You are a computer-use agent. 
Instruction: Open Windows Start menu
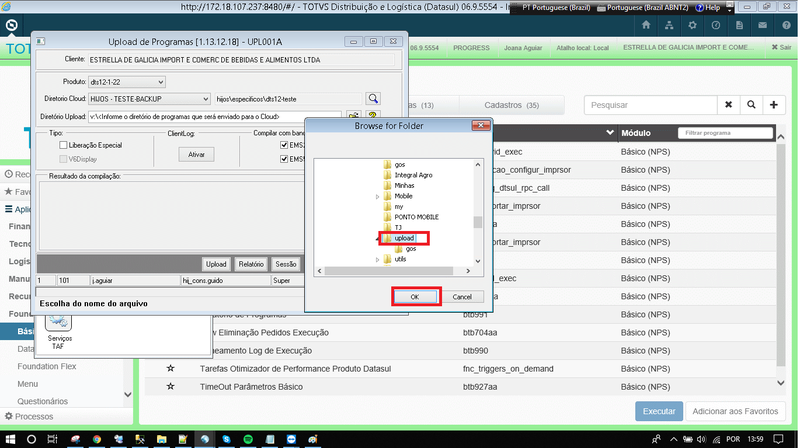(x=10, y=439)
